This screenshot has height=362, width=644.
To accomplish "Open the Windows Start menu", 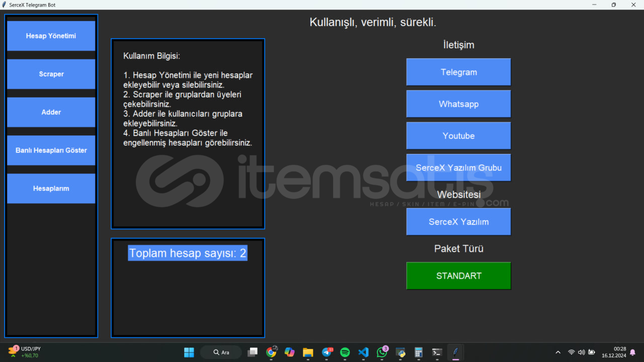I will coord(189,352).
